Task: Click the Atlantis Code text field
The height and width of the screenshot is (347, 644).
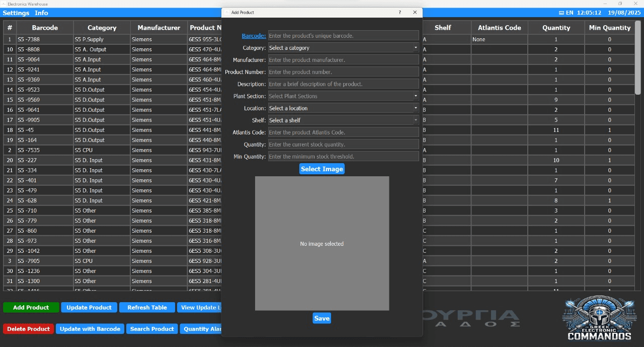Action: 343,132
